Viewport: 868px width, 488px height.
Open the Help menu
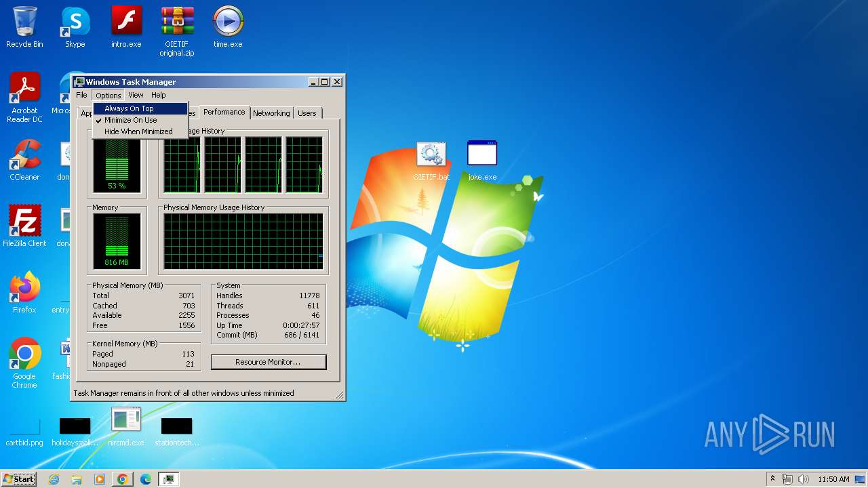[x=158, y=96]
